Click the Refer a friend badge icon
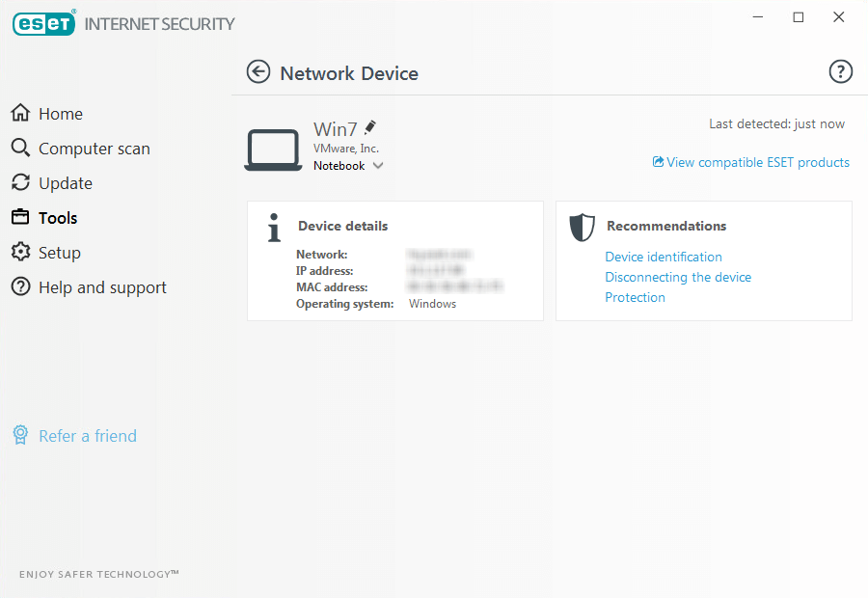868x598 pixels. (x=20, y=436)
